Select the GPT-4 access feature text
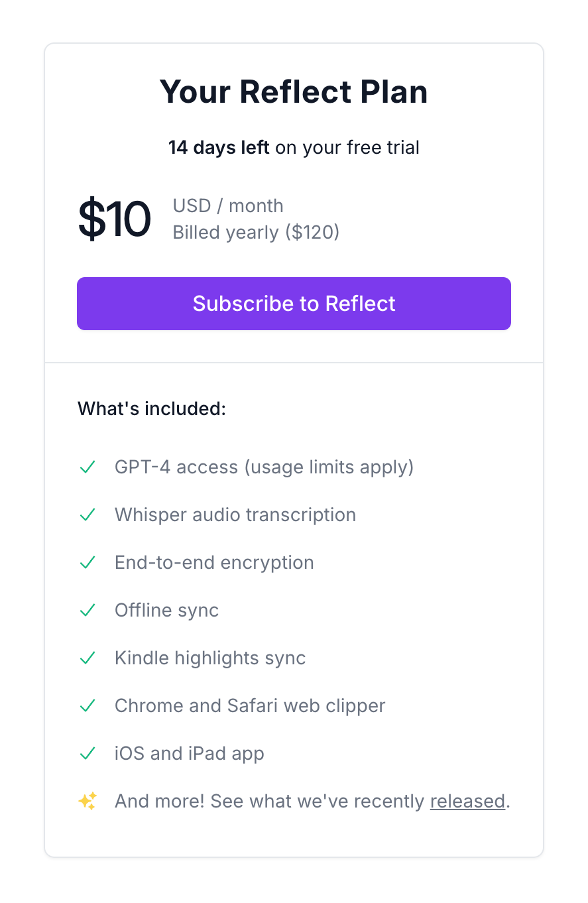This screenshot has height=903, width=588. click(265, 467)
